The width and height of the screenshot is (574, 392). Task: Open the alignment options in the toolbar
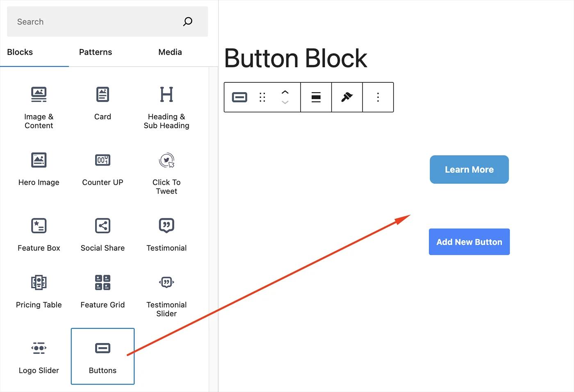(x=316, y=97)
